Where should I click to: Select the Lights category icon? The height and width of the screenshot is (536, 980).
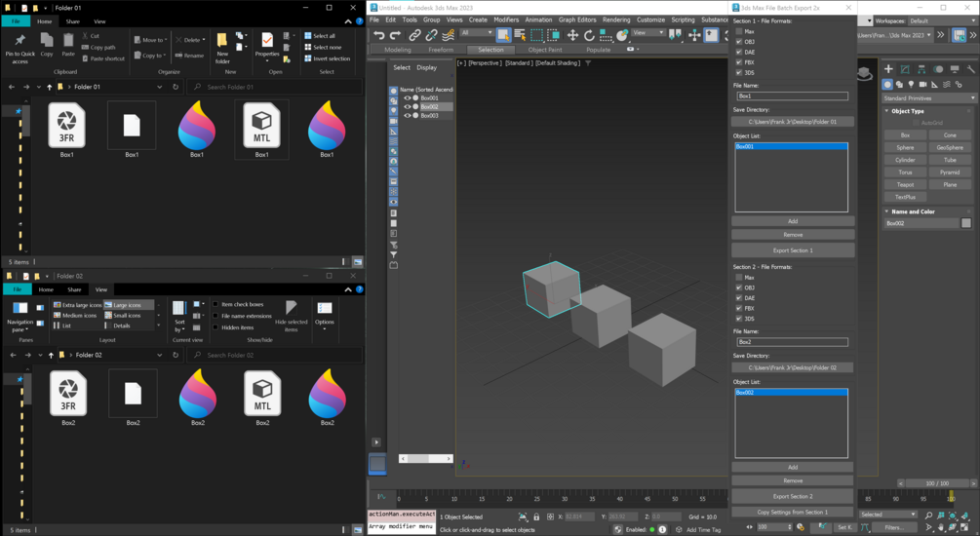click(911, 85)
